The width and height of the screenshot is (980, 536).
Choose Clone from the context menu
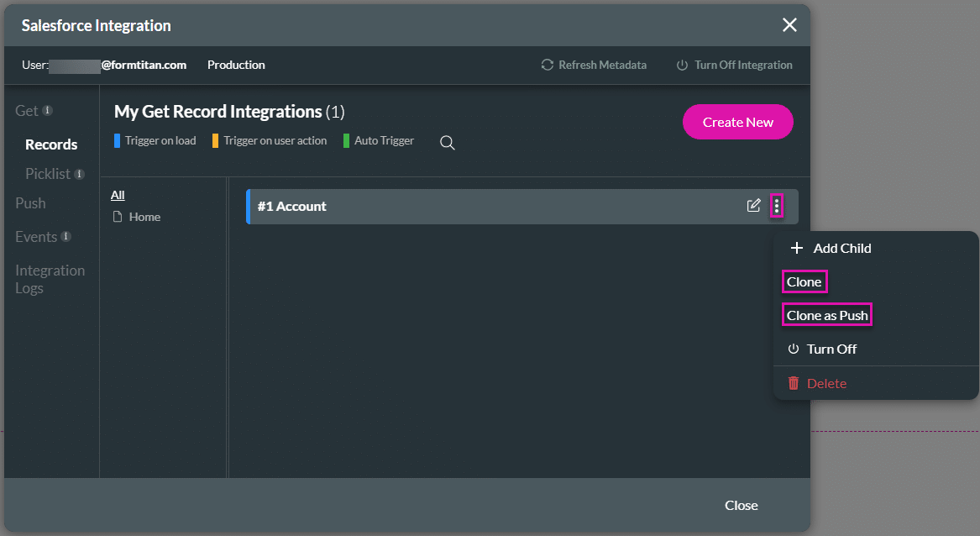(x=804, y=281)
